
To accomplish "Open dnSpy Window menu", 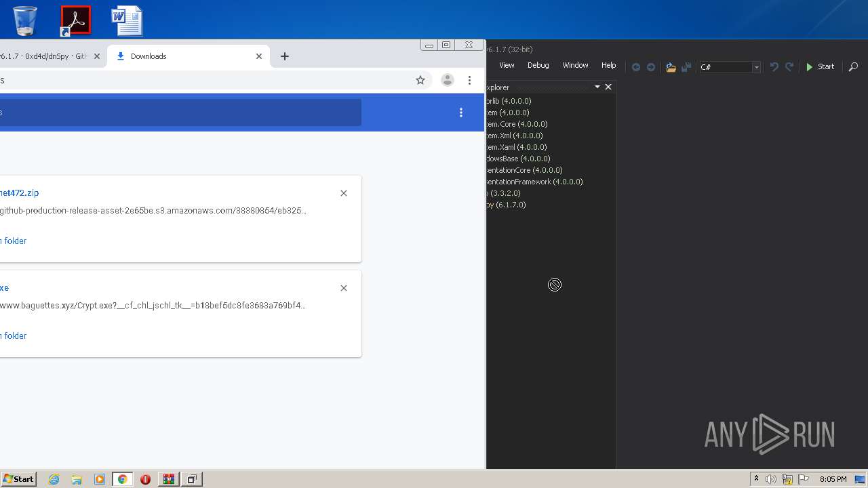I will click(575, 66).
